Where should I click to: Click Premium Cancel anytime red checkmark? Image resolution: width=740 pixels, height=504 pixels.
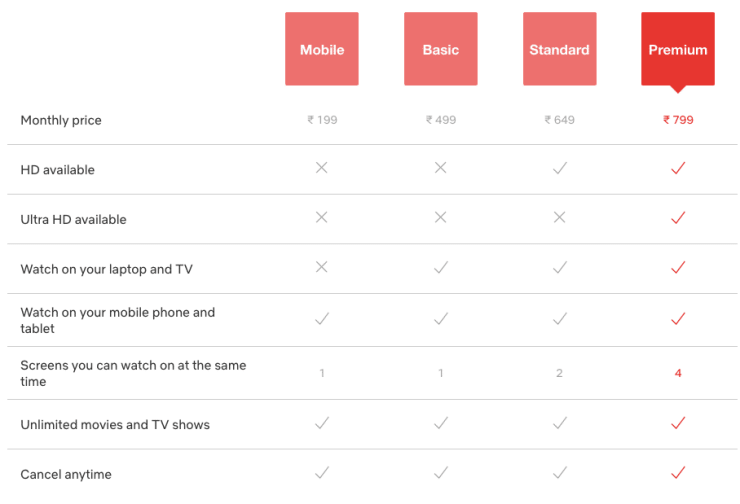point(678,473)
